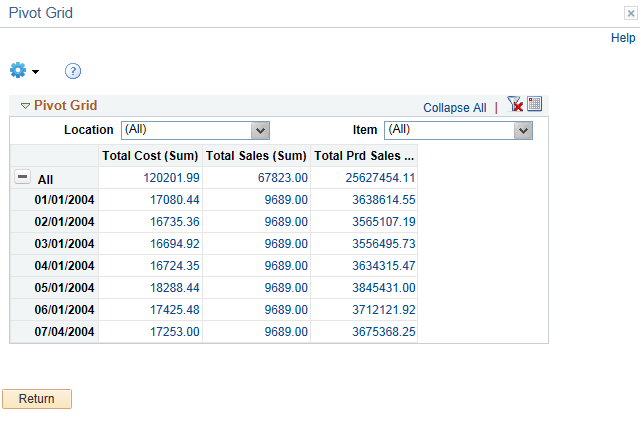
Task: Click the clear filters funnel icon
Action: pyautogui.click(x=515, y=105)
